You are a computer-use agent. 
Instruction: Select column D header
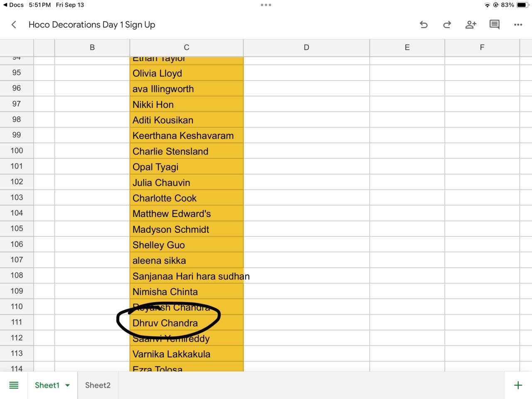click(306, 47)
